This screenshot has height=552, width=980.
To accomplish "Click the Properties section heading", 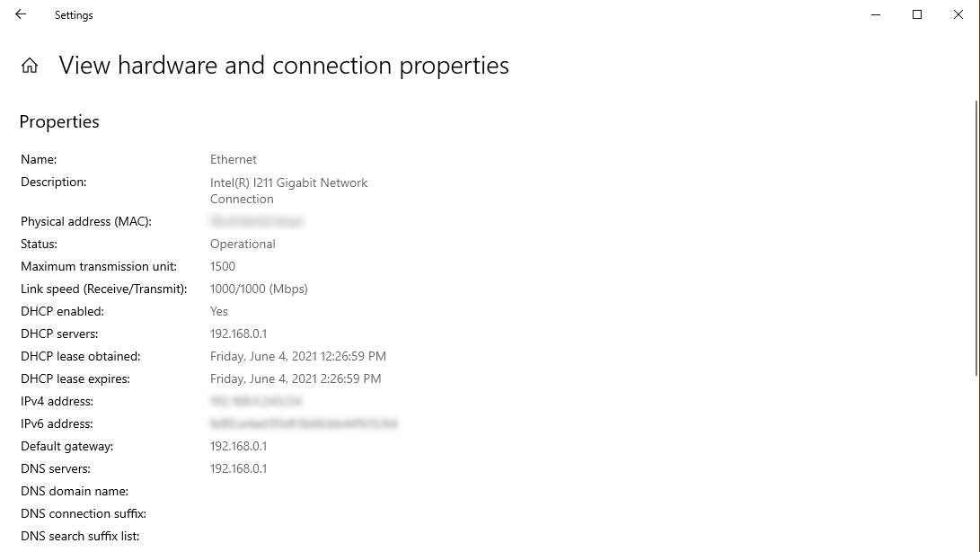I will 59,121.
